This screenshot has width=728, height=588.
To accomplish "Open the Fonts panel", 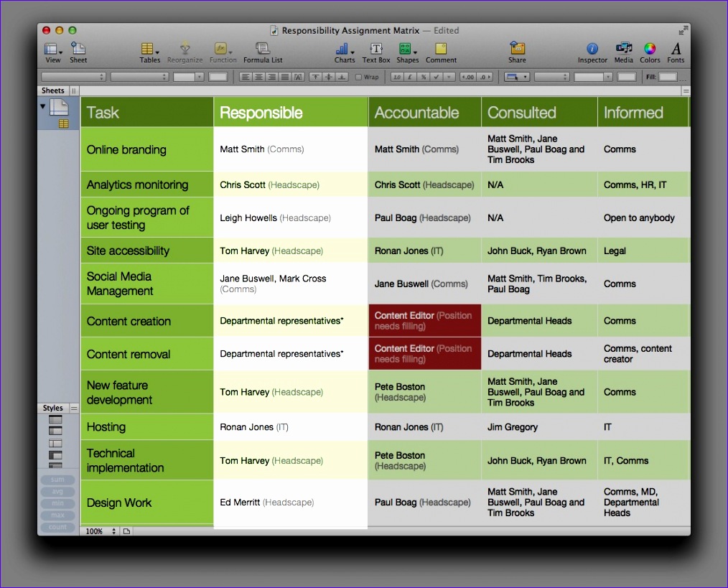I will tap(676, 52).
